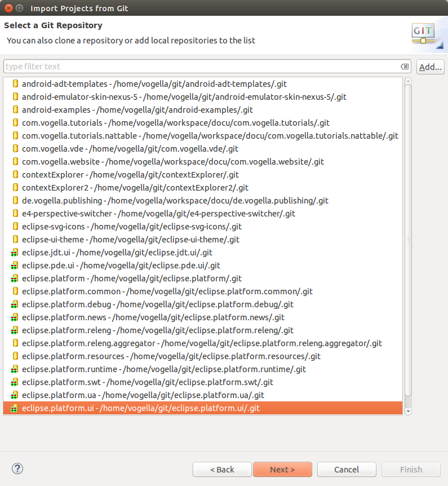448x486 pixels.
Task: Select contextExplorer - /home/vogella/git/contextExplorer/.git text
Action: (130, 175)
